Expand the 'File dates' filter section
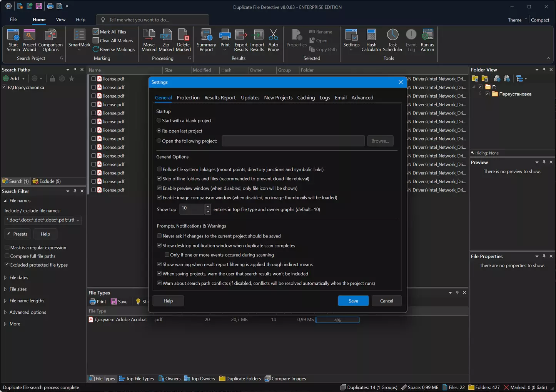This screenshot has height=392, width=556. point(5,277)
